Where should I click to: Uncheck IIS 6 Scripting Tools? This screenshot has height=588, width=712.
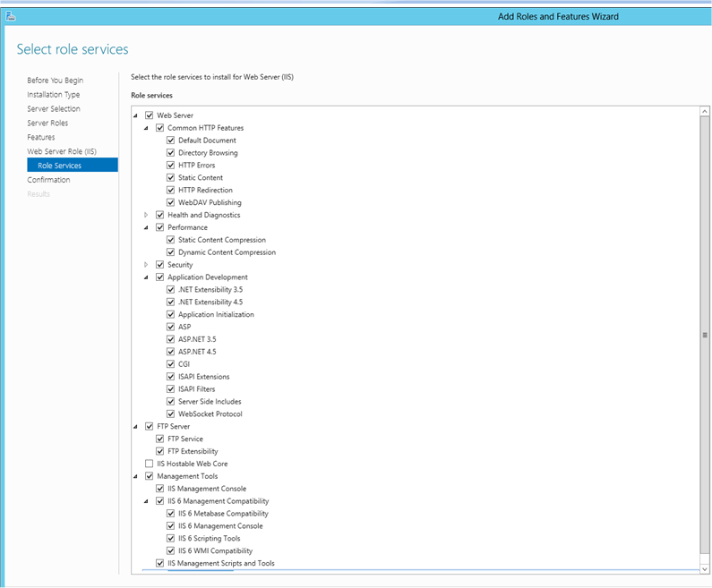tap(171, 538)
